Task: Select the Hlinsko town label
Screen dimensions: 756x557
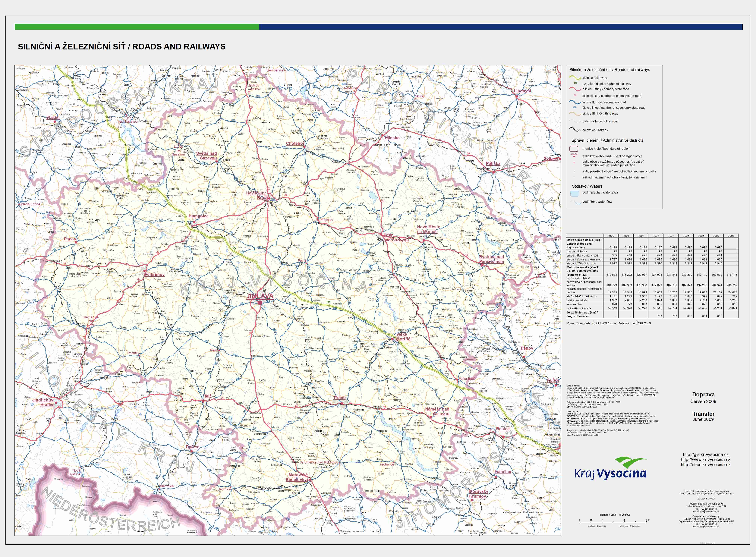Action: (x=392, y=138)
